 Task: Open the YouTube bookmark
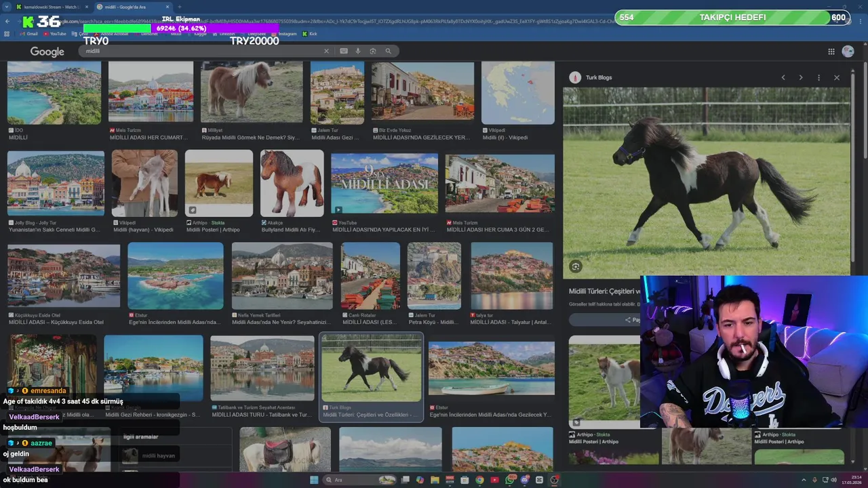point(55,34)
